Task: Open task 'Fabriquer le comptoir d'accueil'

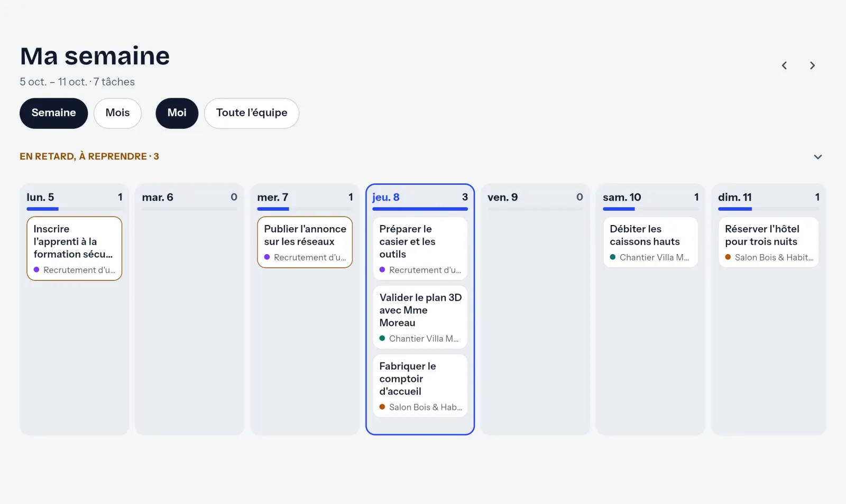Action: click(420, 386)
